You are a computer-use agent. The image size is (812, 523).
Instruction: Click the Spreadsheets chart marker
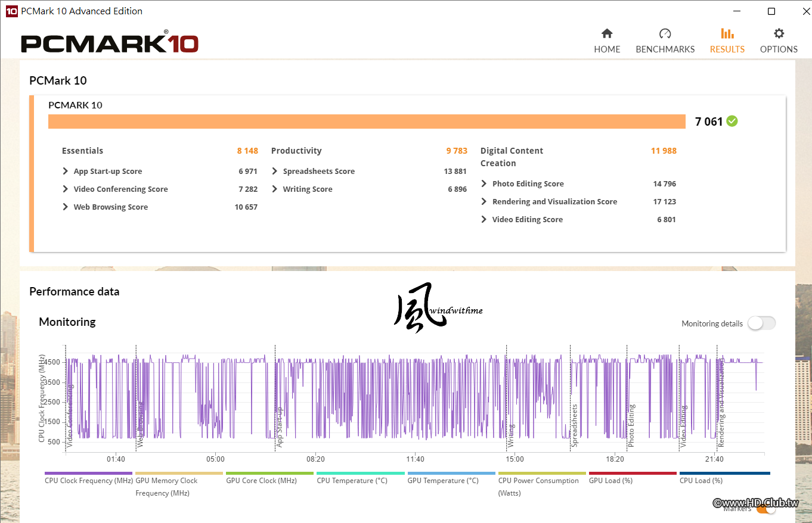pyautogui.click(x=575, y=425)
